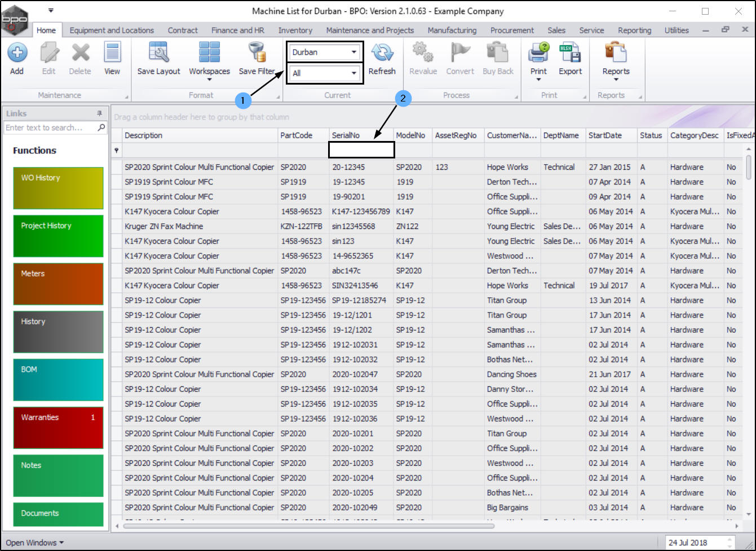
Task: Pin the Links panel
Action: (x=99, y=113)
